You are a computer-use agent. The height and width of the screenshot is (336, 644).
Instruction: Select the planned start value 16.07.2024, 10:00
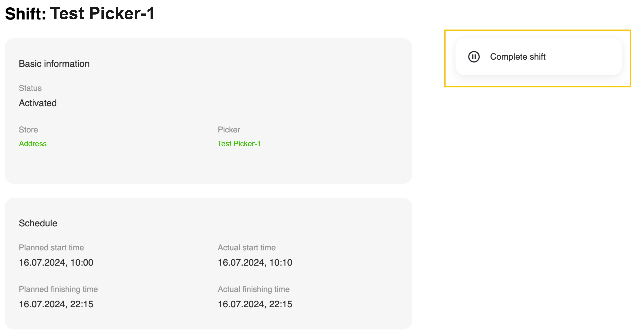pos(56,263)
